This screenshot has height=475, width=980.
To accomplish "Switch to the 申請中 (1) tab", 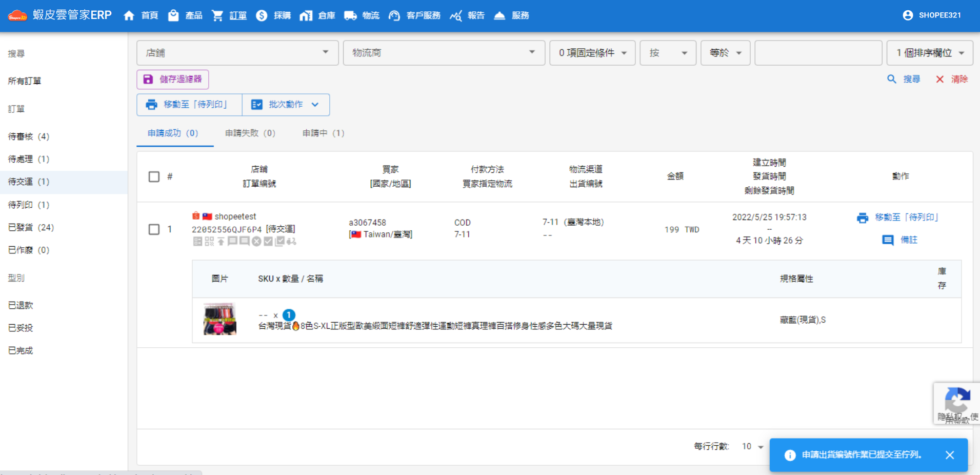I will tap(324, 133).
